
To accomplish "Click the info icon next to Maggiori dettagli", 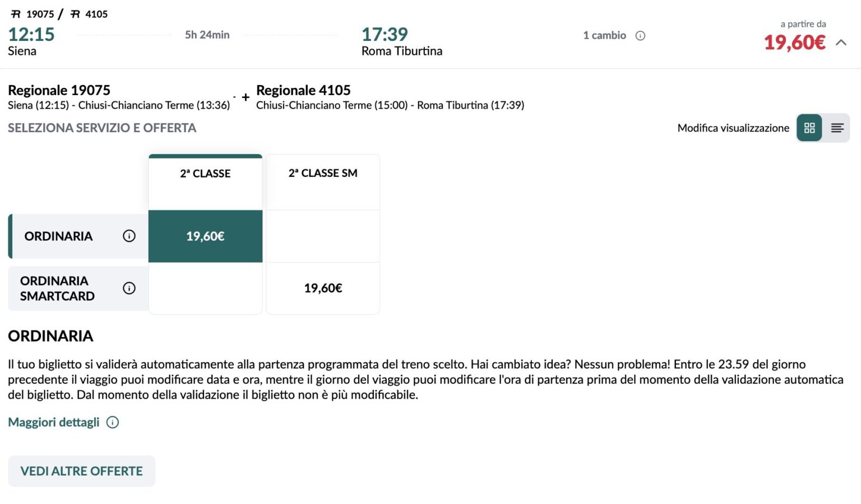I will 112,422.
